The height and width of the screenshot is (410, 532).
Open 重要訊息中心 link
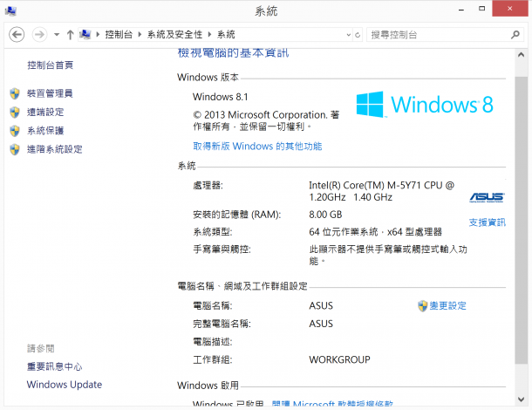[54, 366]
